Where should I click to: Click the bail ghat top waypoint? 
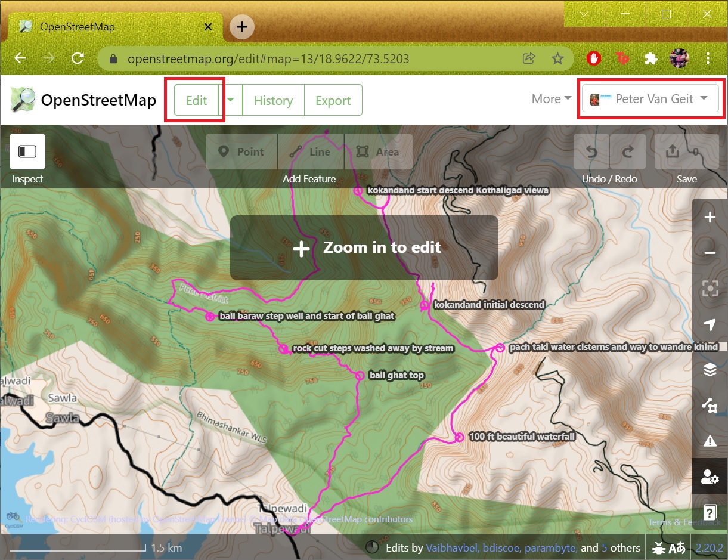click(x=360, y=375)
